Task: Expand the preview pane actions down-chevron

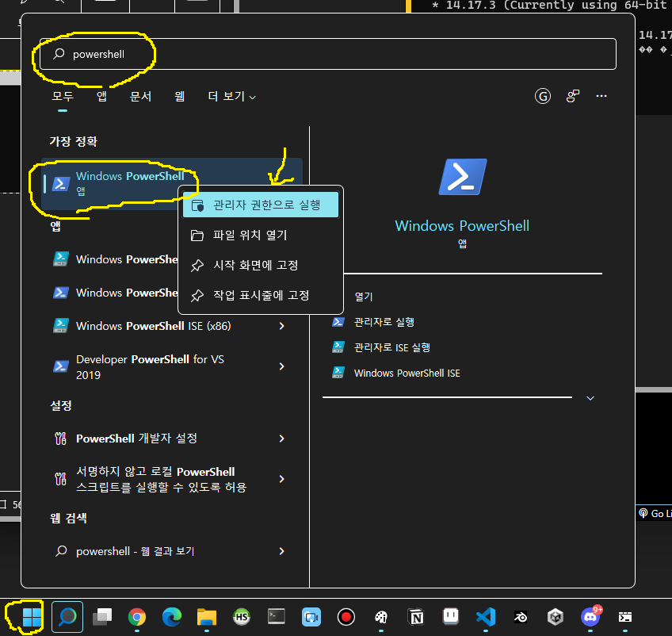Action: (590, 398)
